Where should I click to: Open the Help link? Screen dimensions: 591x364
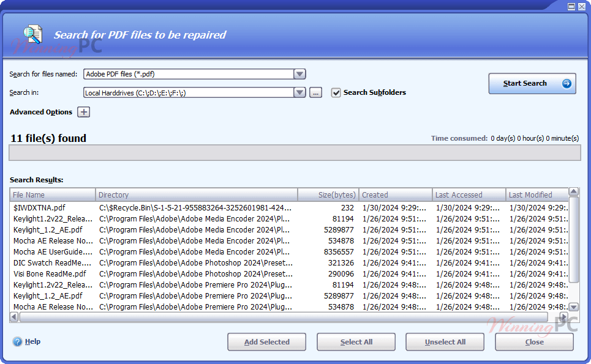[x=33, y=341]
